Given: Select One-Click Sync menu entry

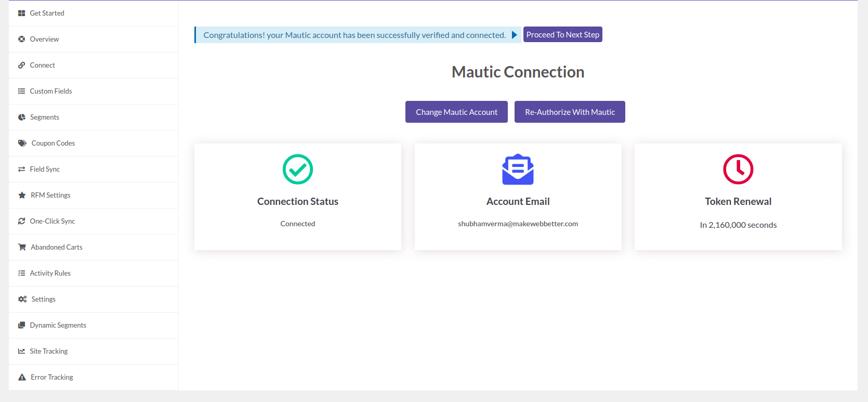Looking at the screenshot, I should pyautogui.click(x=94, y=221).
